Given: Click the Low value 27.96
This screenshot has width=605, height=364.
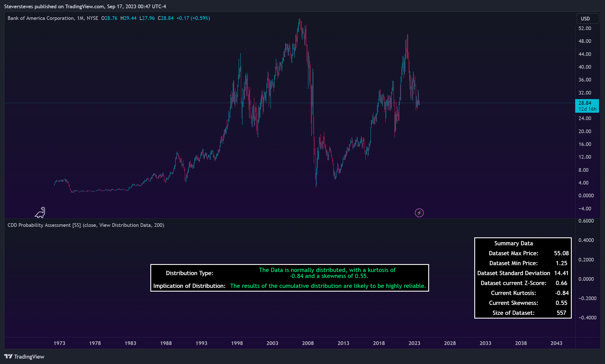Looking at the screenshot, I should coord(148,18).
